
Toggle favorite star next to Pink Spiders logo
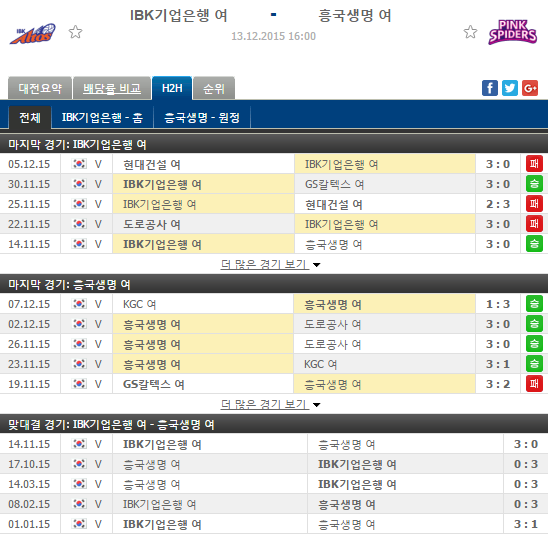pos(470,32)
